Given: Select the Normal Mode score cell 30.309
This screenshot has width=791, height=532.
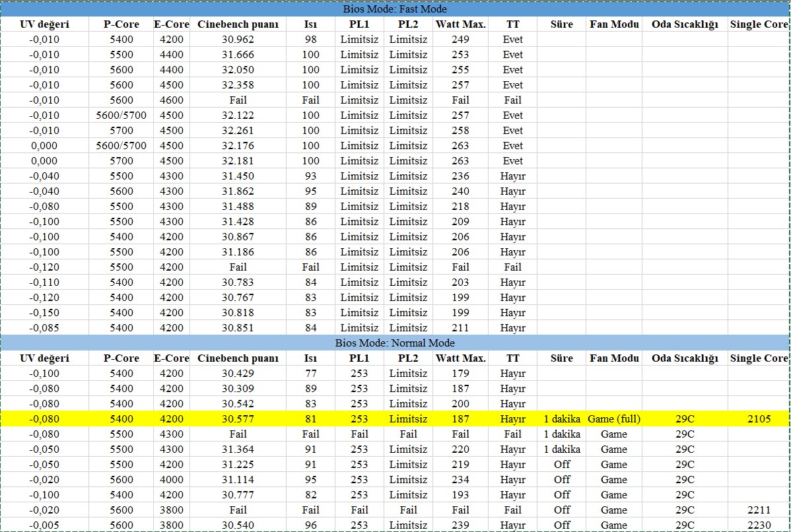Looking at the screenshot, I should (x=238, y=389).
